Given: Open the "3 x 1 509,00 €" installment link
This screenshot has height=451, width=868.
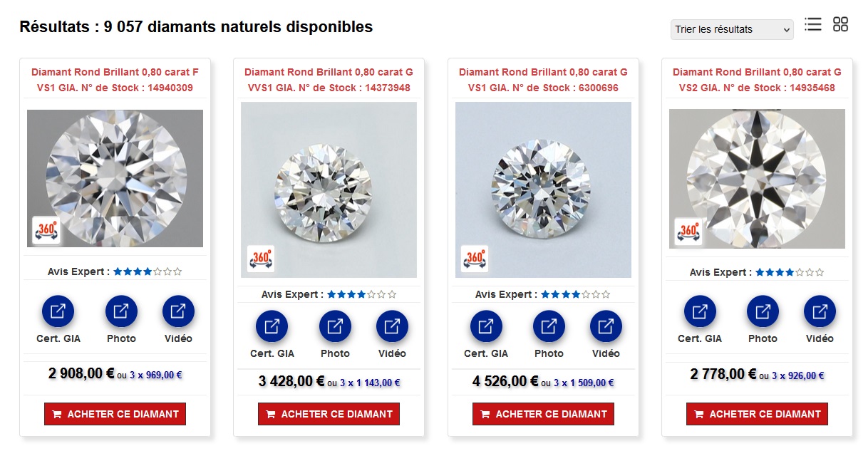Looking at the screenshot, I should 583,382.
